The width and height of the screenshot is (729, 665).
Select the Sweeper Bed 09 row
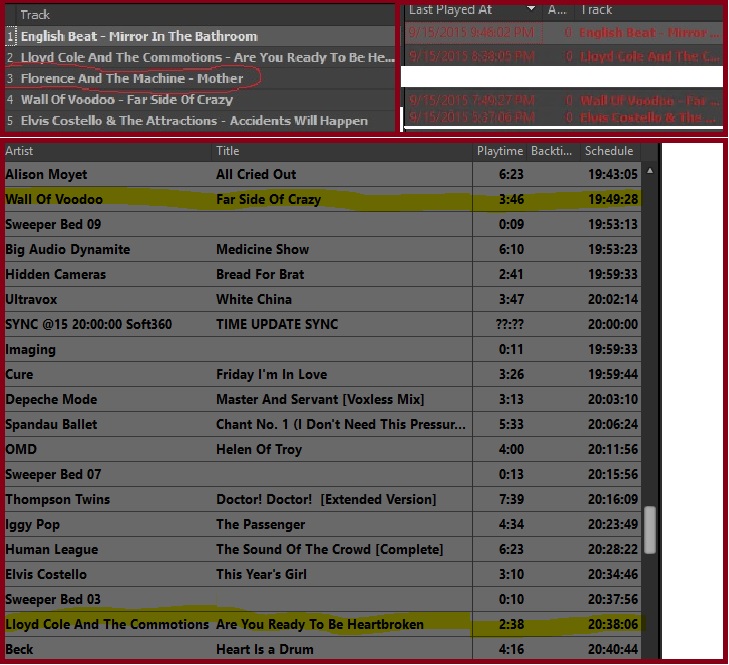point(323,224)
